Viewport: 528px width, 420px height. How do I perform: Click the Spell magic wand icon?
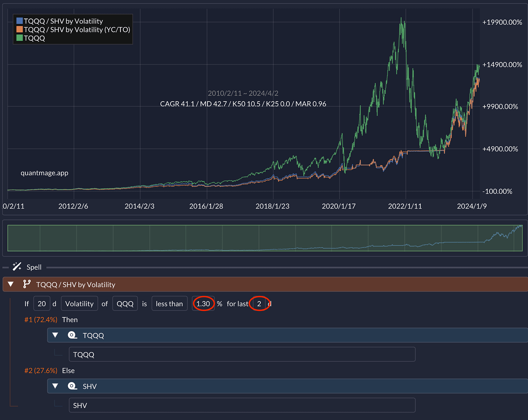(17, 267)
